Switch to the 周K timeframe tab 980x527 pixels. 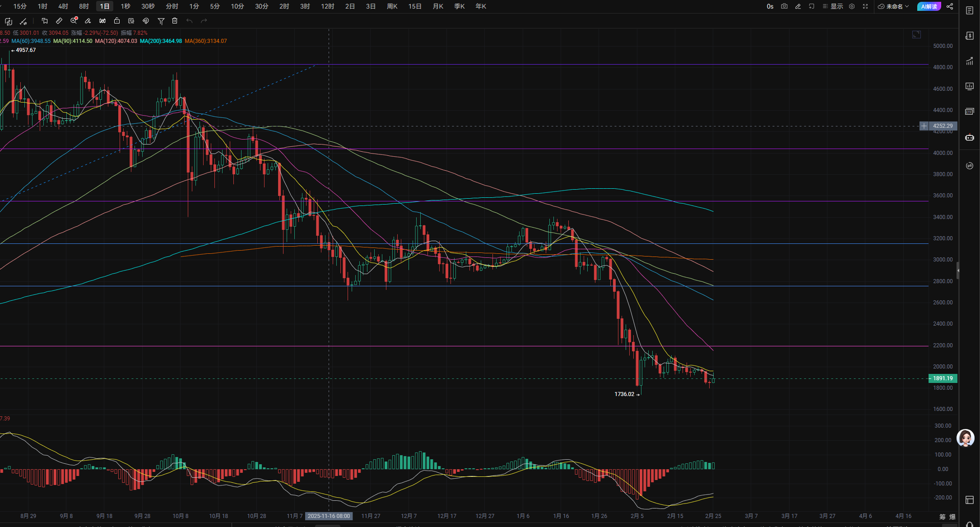click(392, 6)
